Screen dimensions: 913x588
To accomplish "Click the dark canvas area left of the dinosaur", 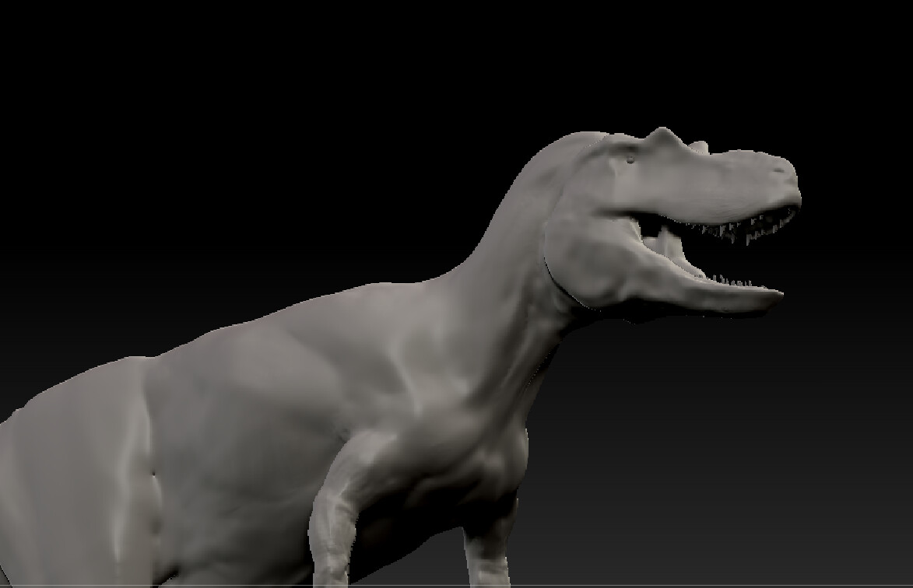I will coord(117,194).
